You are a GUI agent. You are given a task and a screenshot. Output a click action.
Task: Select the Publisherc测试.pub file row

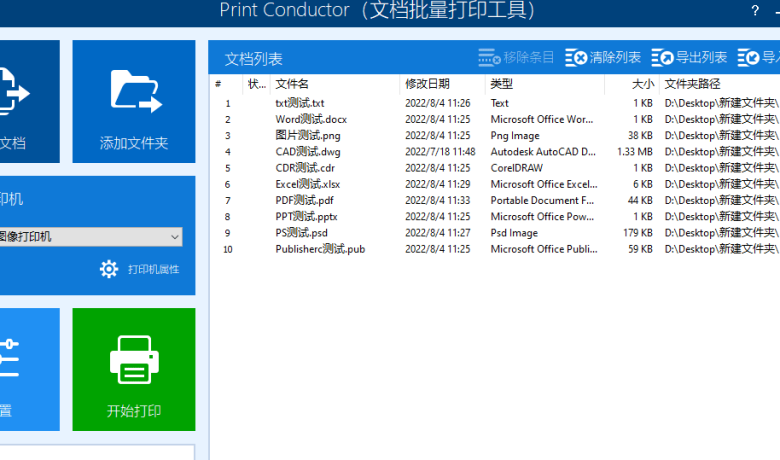pos(495,249)
